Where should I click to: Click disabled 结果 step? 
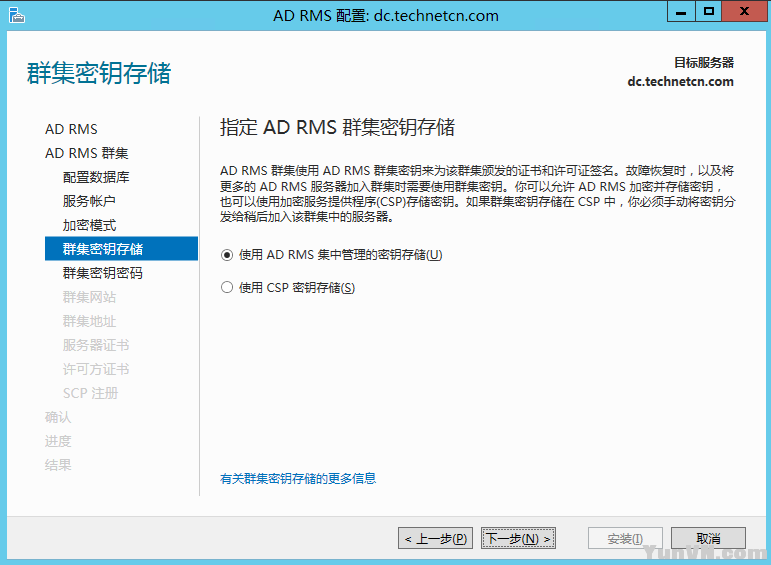click(58, 465)
